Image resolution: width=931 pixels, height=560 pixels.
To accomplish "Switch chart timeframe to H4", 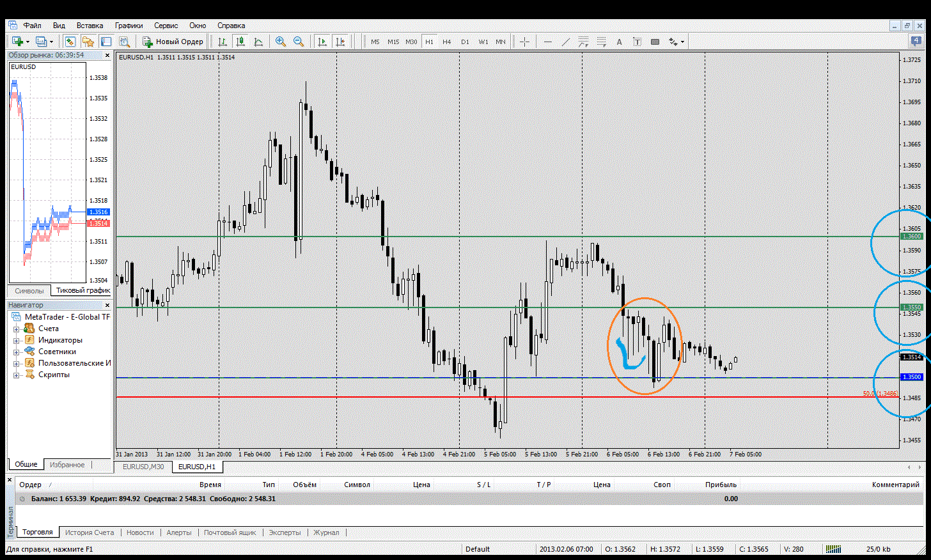I will [x=446, y=42].
